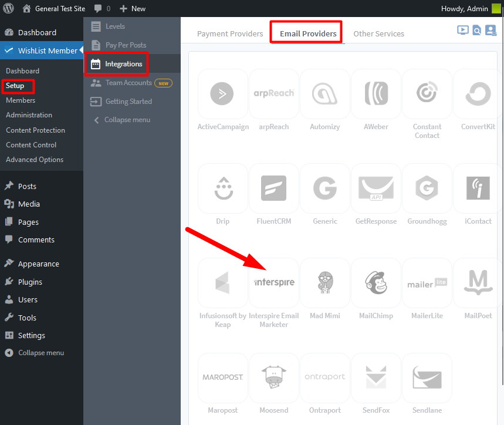Open the Pages menu
This screenshot has width=504, height=425.
pos(42,222)
